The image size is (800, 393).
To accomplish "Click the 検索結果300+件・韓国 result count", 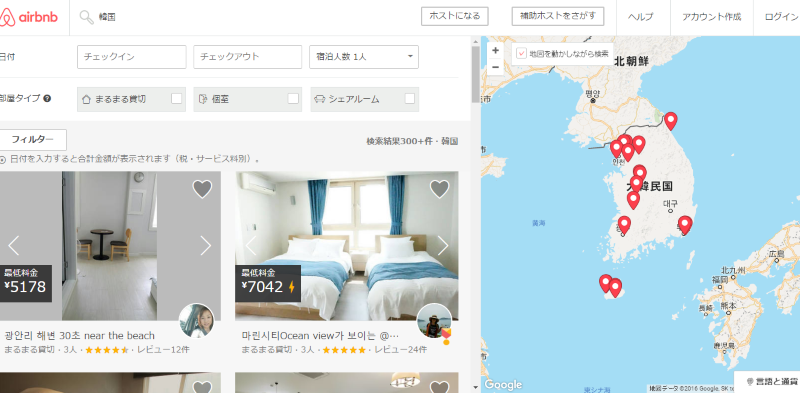I will click(412, 141).
